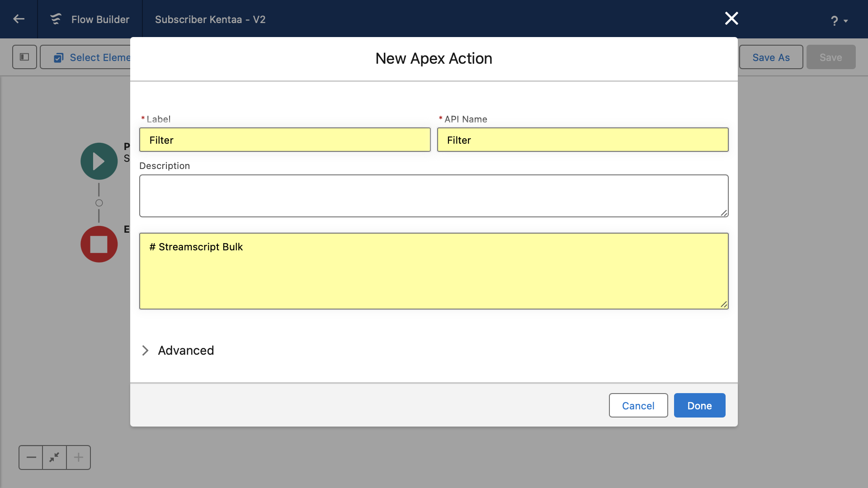Click the Flow Builder title text
Screen dimensions: 868x488
point(100,19)
